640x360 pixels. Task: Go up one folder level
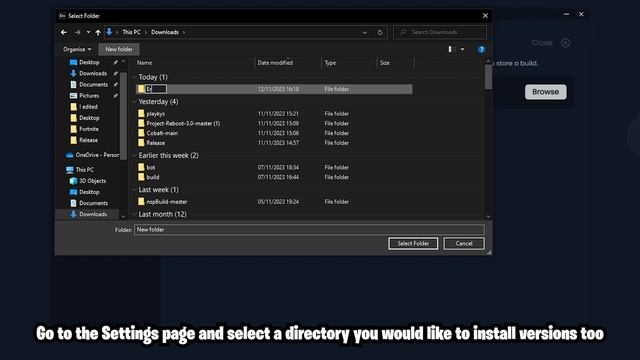point(98,32)
